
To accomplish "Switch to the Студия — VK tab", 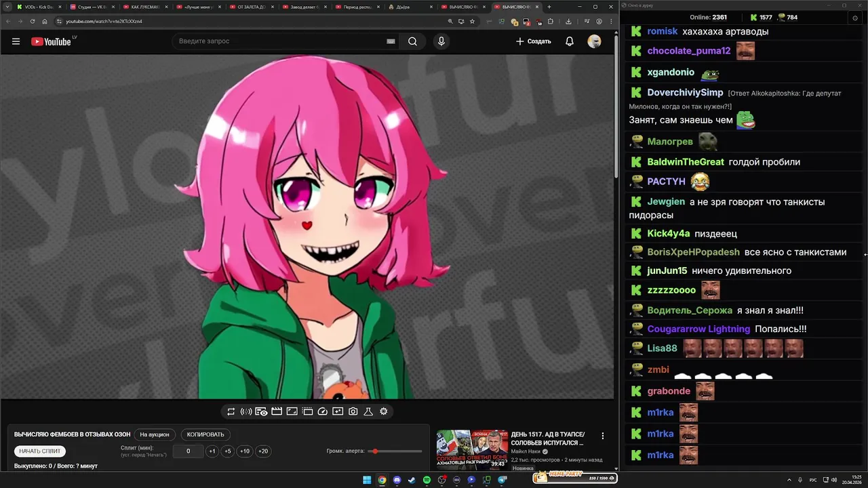I will click(x=93, y=7).
